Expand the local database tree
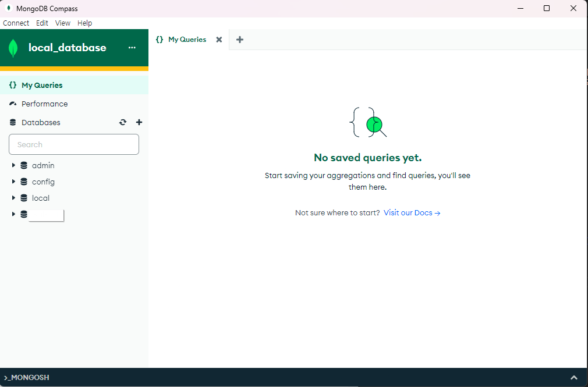This screenshot has width=588, height=387. [13, 198]
